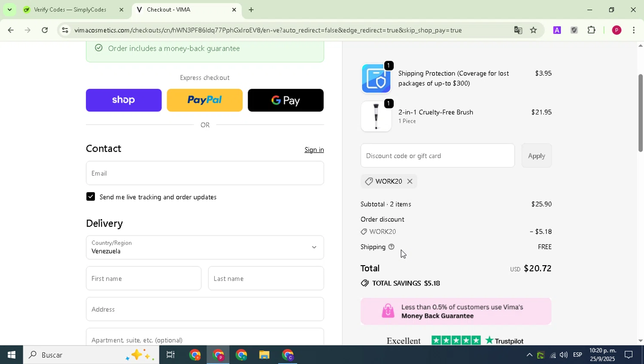This screenshot has width=644, height=364.
Task: Click the Sign in link
Action: point(314,150)
